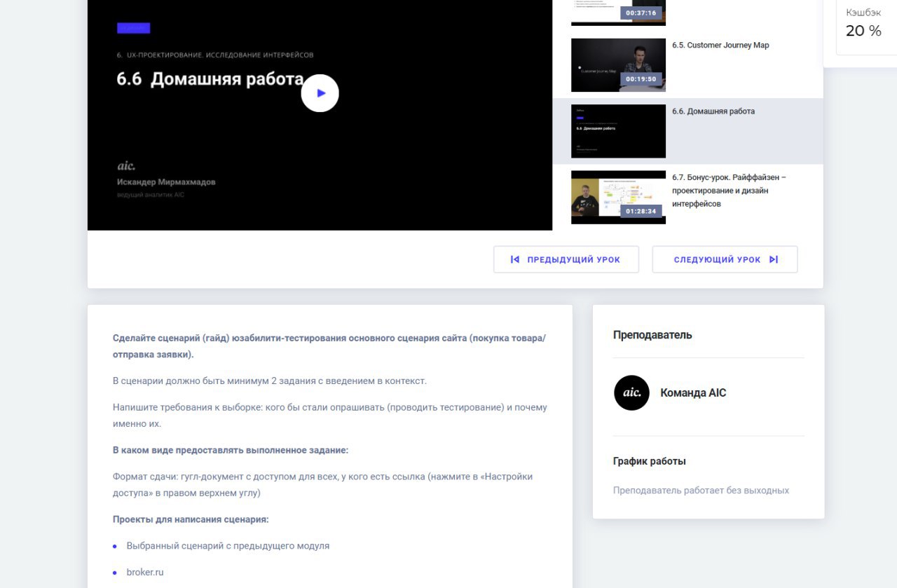Open the lesson thumbnail with 00:37:16 duration
Viewport: 897px width, 588px height.
pos(618,13)
